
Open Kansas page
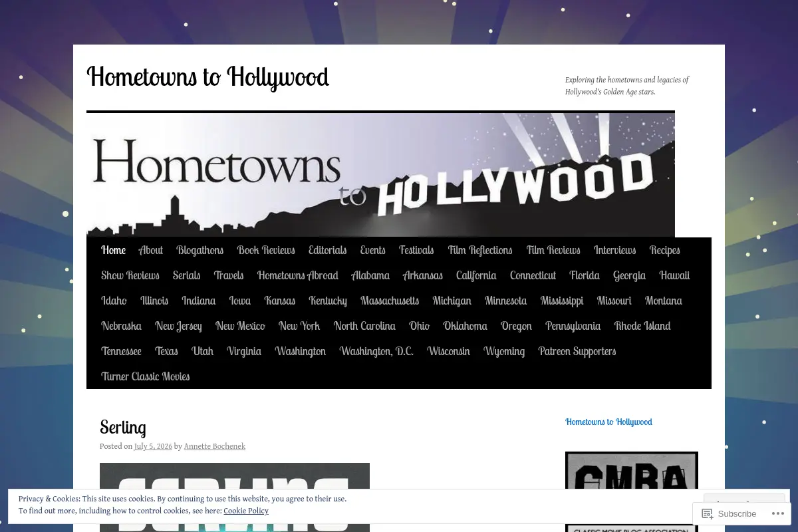pos(280,301)
